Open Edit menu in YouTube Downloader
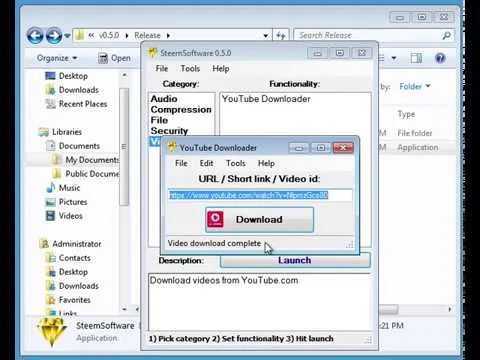The width and height of the screenshot is (480, 360). point(206,163)
